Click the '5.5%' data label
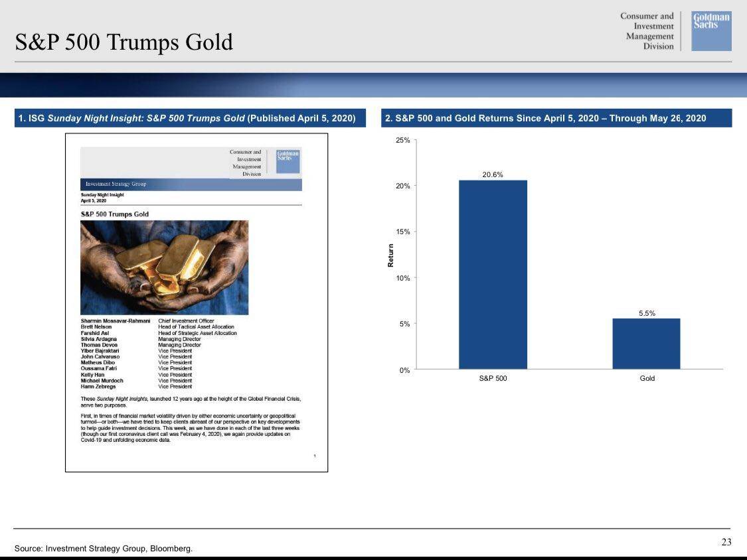The image size is (747, 560). pos(647,313)
